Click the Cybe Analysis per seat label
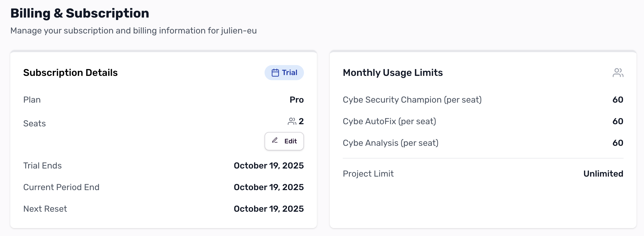The image size is (644, 236). (390, 143)
